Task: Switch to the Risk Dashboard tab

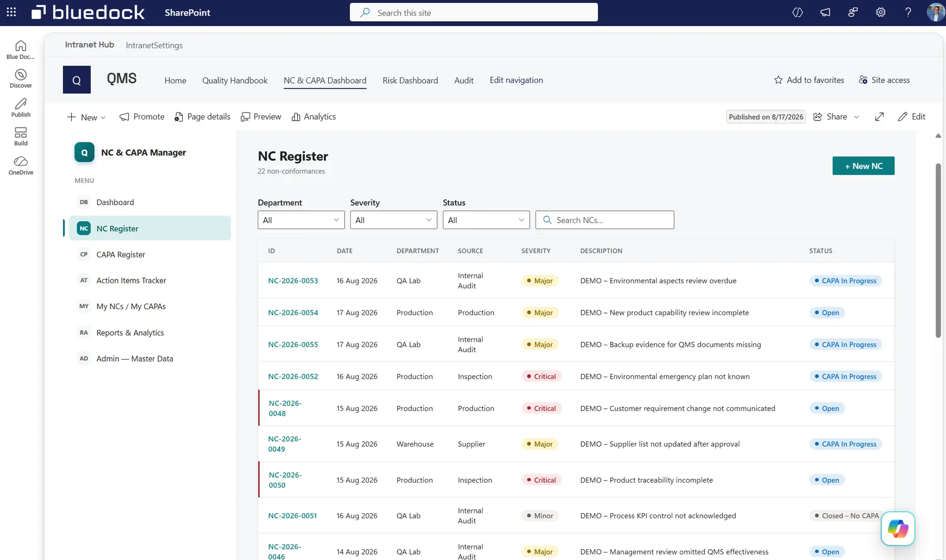Action: 410,80
